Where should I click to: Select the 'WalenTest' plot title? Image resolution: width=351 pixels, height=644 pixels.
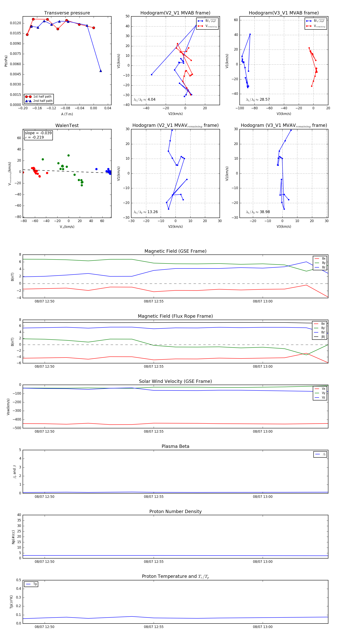point(67,125)
